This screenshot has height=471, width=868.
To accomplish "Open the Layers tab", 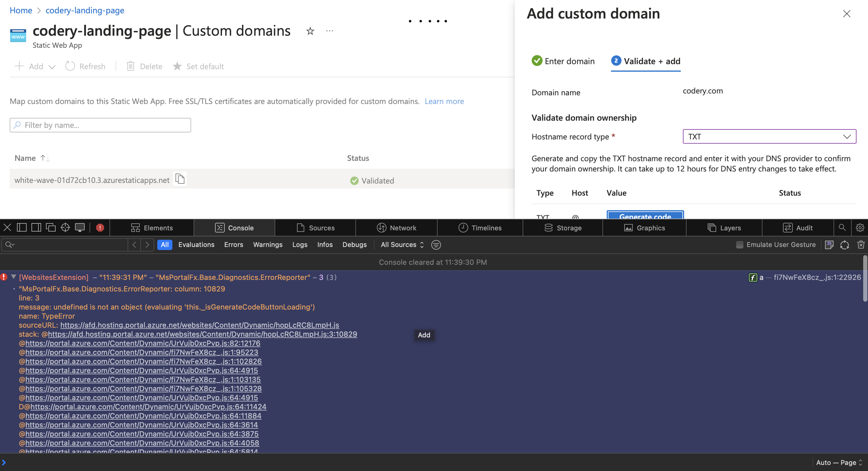I will [x=724, y=228].
